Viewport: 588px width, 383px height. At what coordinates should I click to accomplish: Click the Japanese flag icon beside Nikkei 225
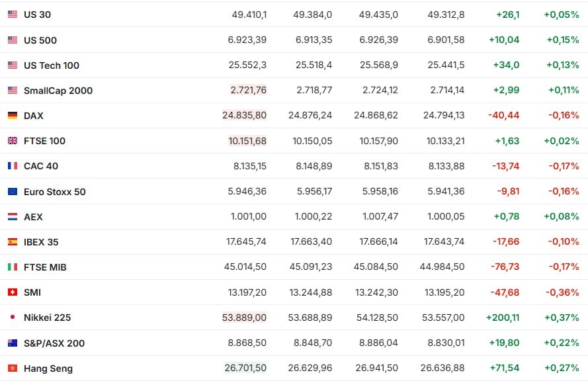click(13, 318)
